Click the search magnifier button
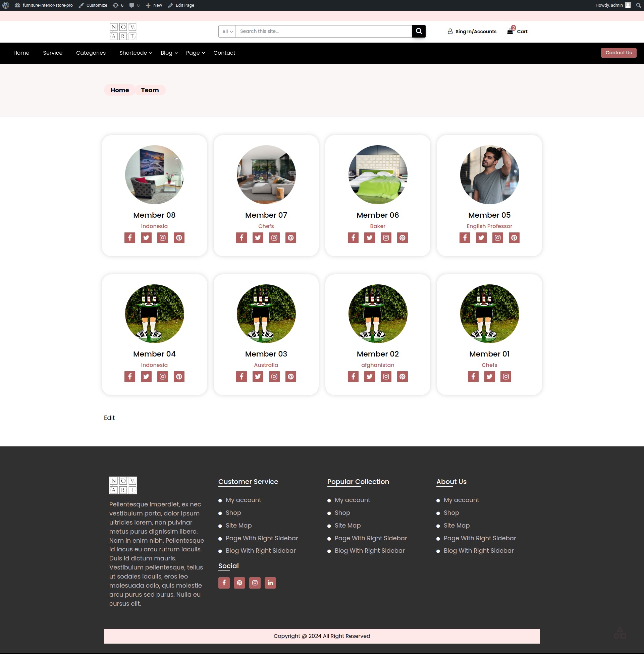 (x=418, y=31)
